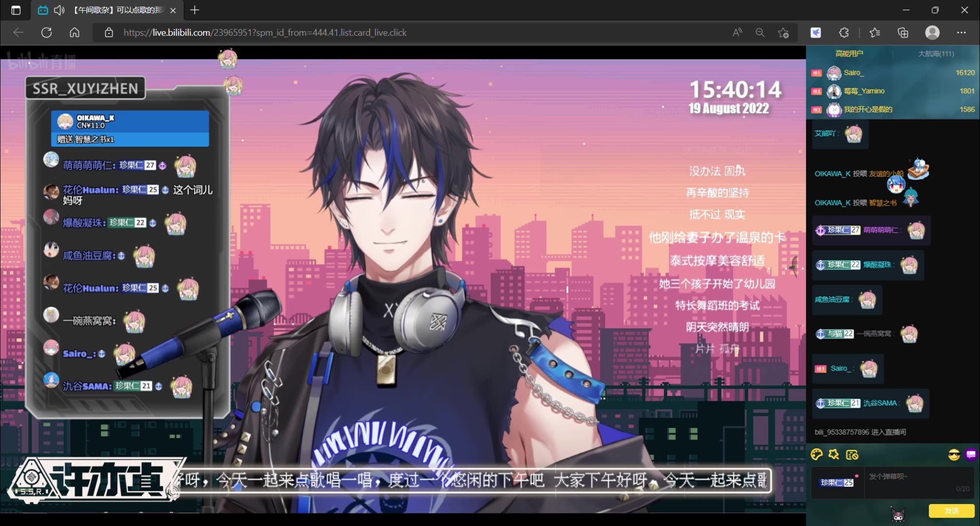Image resolution: width=980 pixels, height=526 pixels.
Task: Switch to the 大航海(111) tab
Action: pyautogui.click(x=936, y=54)
